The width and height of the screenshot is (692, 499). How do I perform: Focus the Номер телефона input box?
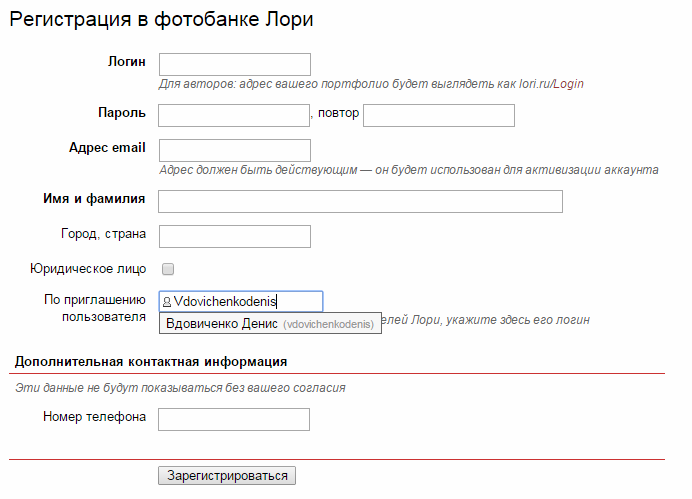point(234,419)
